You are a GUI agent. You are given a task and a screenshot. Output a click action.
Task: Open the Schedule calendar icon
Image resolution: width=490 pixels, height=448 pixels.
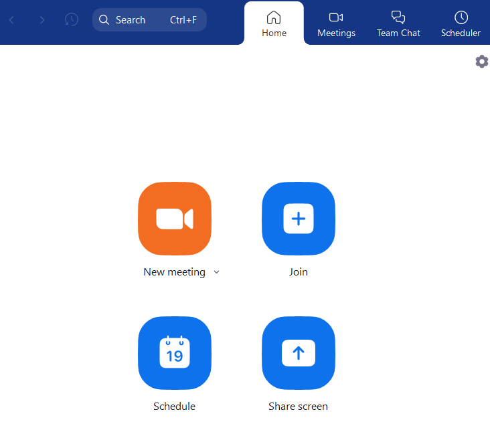(x=175, y=353)
